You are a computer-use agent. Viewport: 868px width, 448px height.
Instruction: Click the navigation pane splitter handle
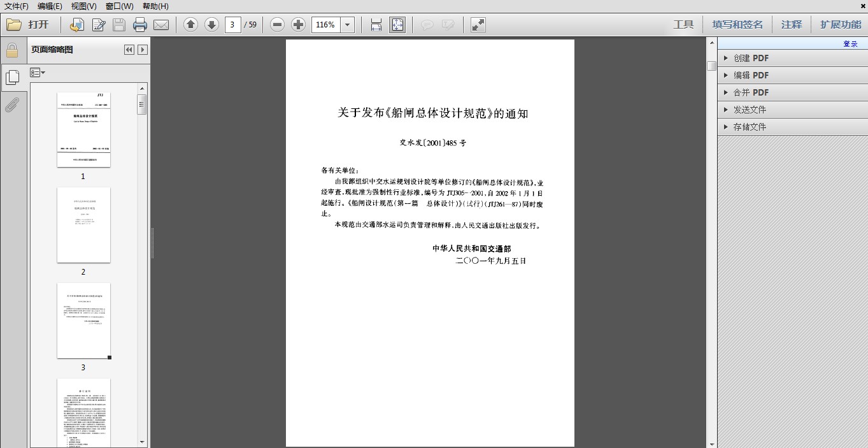153,243
